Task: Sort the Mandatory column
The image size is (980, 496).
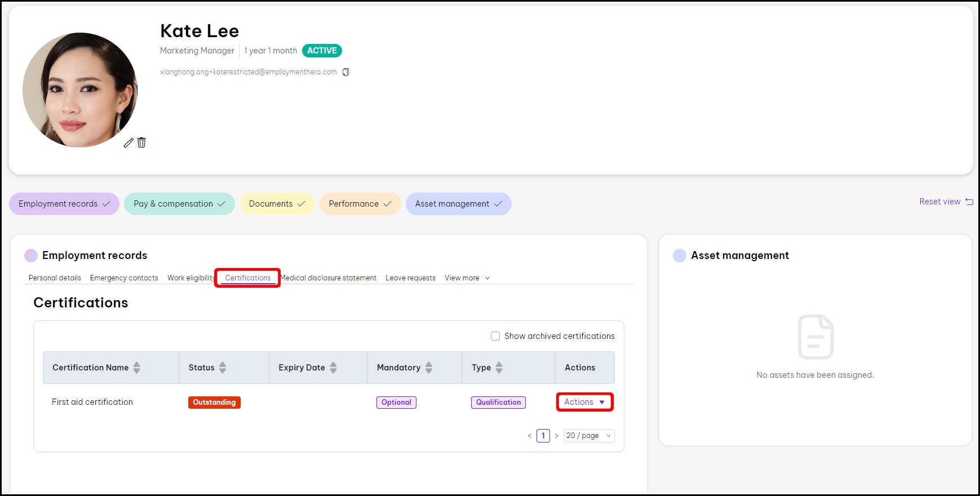Action: (429, 368)
